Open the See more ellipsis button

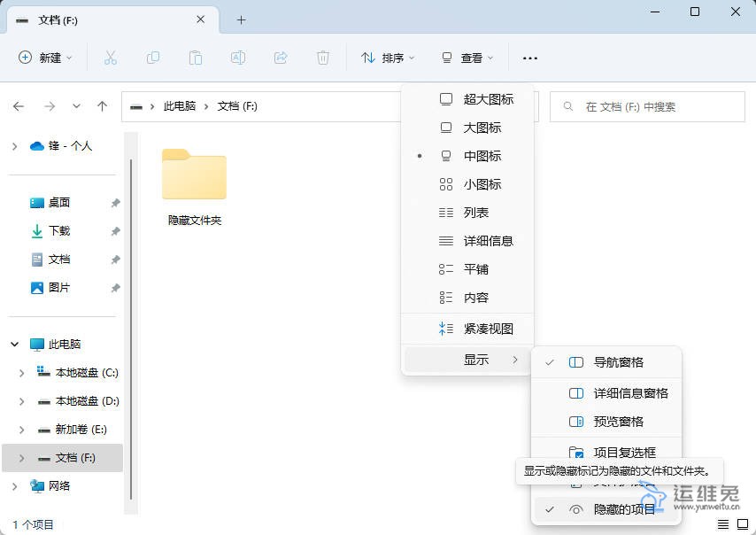[530, 58]
